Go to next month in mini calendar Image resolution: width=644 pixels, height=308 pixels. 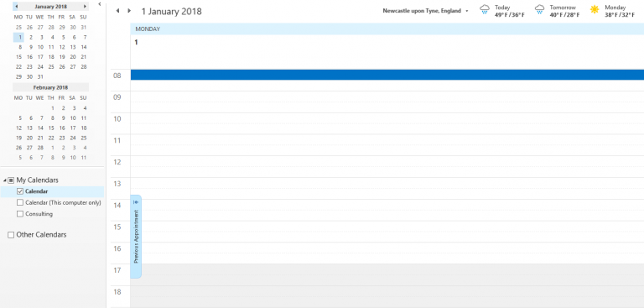click(x=85, y=7)
